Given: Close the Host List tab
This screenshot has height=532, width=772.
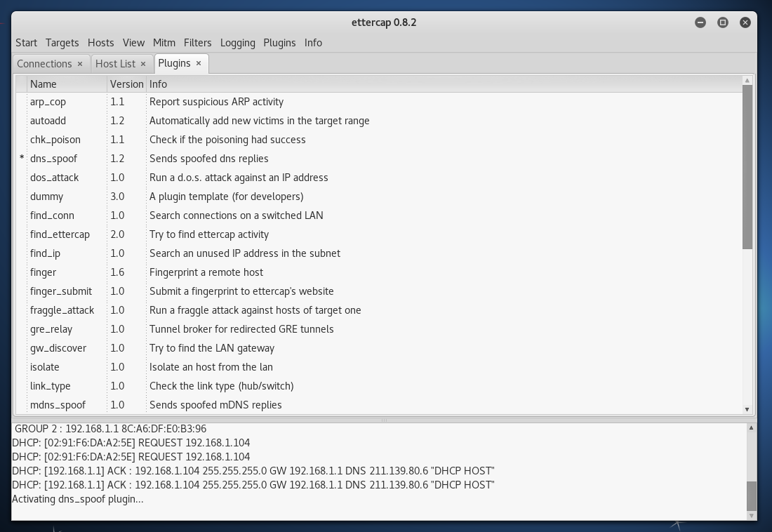Looking at the screenshot, I should click(143, 64).
